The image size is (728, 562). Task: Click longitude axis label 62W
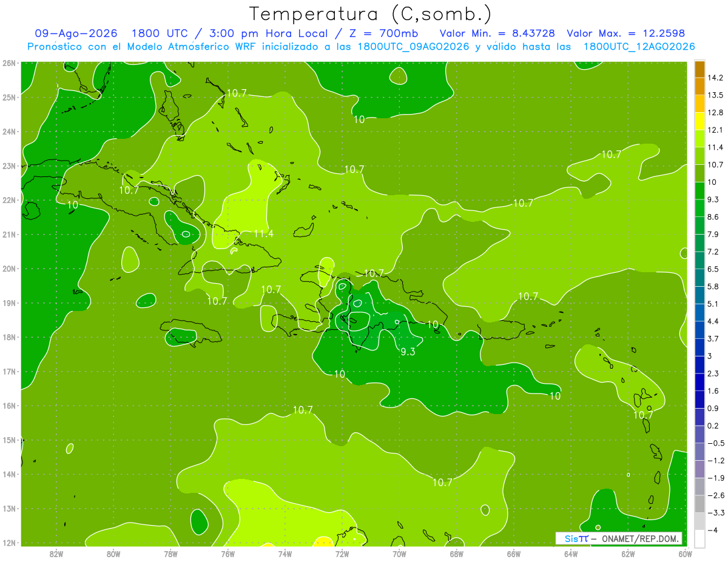click(628, 554)
